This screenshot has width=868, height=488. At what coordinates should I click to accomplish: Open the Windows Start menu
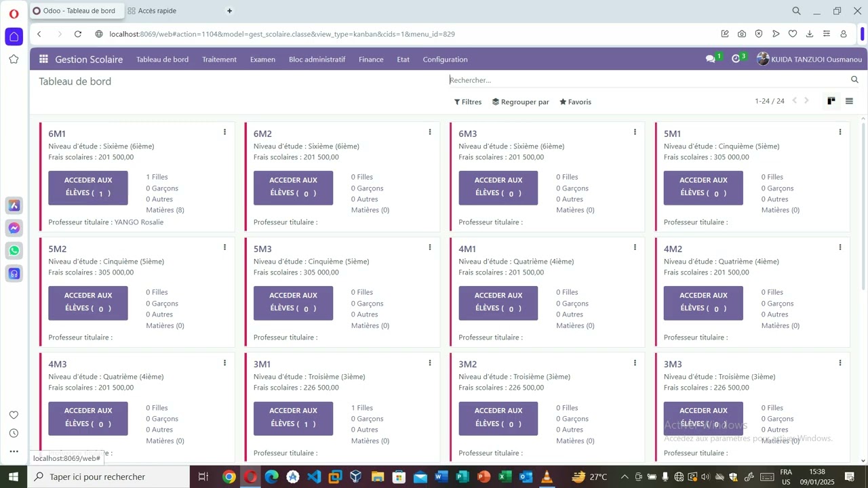tap(14, 476)
